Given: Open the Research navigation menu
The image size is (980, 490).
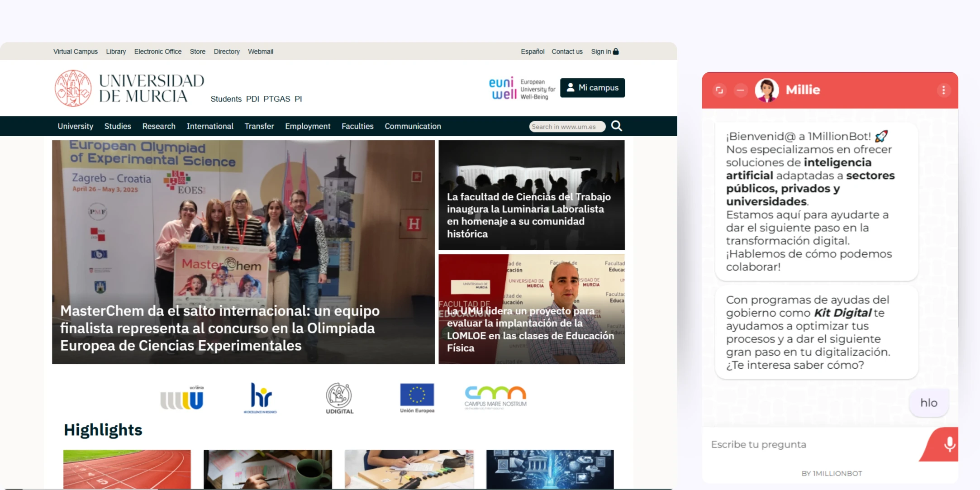Looking at the screenshot, I should 159,126.
